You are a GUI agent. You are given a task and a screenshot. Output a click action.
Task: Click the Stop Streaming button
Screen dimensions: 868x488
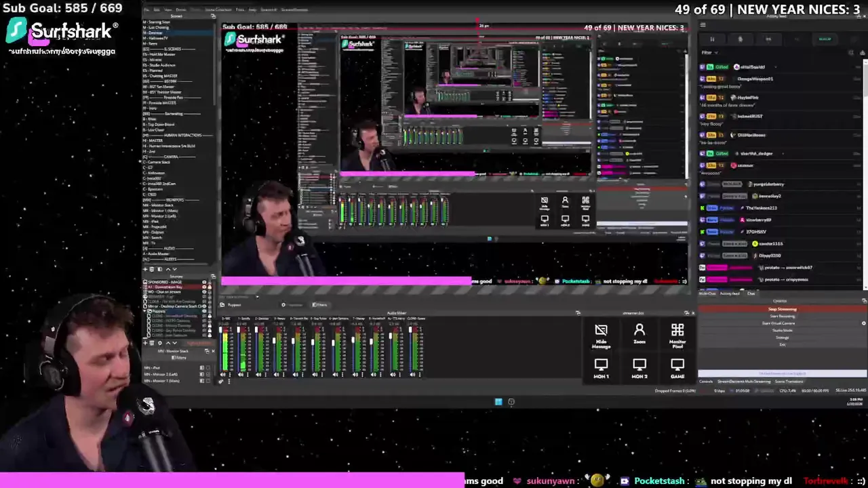click(x=783, y=309)
